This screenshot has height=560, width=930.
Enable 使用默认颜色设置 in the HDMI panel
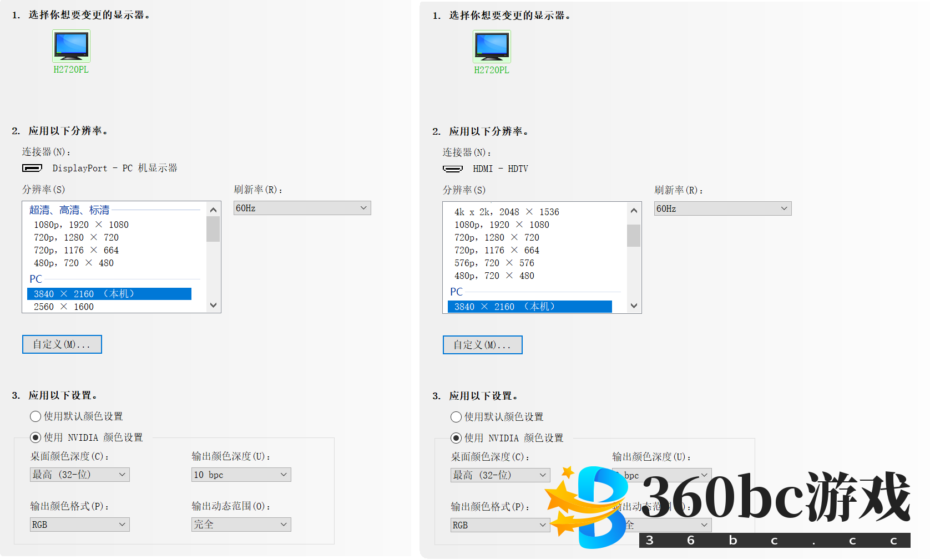[x=457, y=417]
